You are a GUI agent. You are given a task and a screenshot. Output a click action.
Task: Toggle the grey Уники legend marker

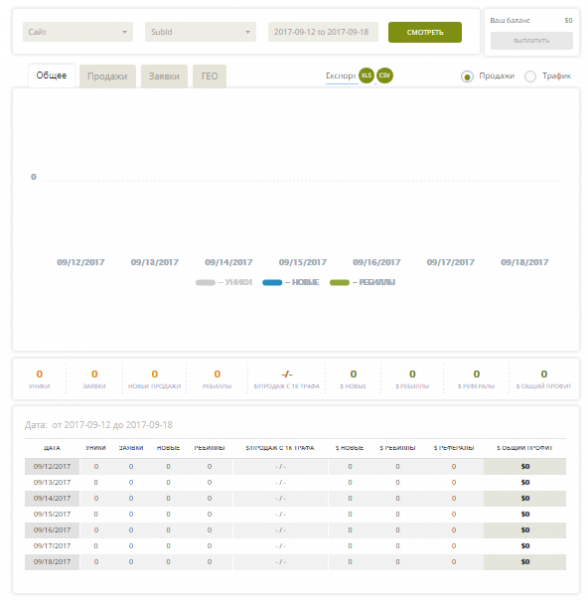205,283
